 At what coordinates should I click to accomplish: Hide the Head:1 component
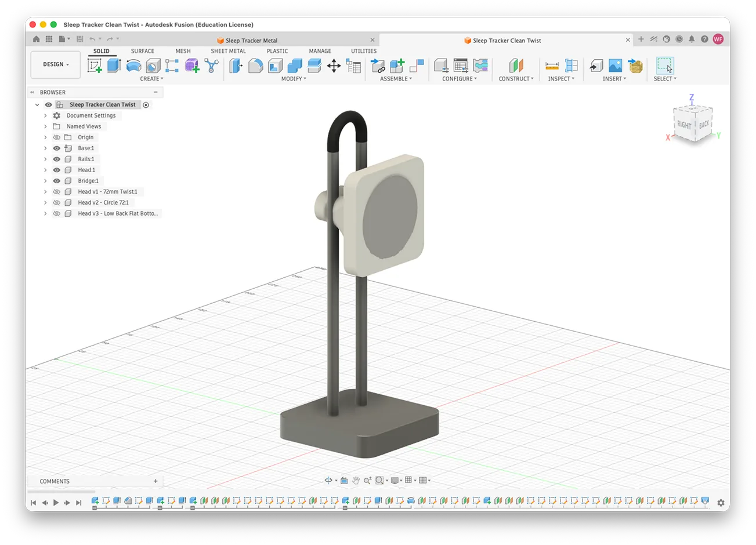point(57,170)
